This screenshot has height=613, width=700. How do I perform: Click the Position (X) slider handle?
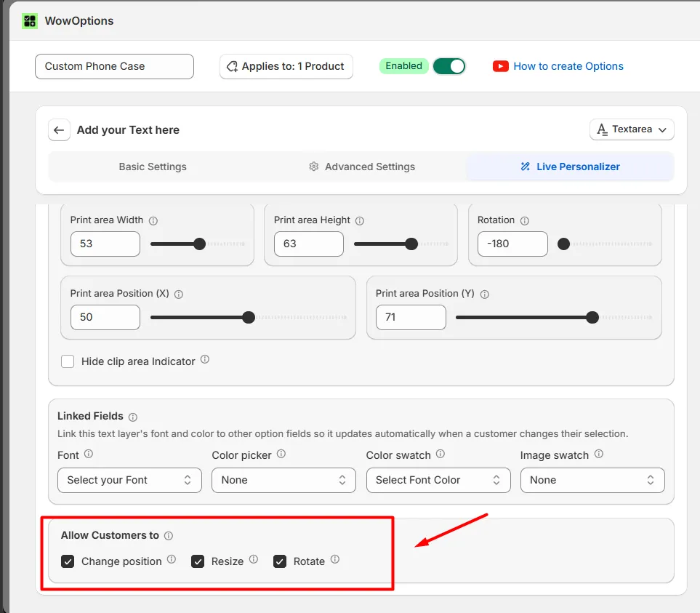click(x=249, y=318)
